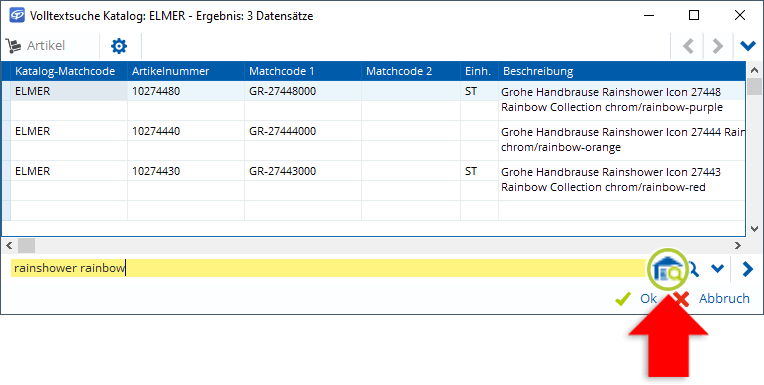Viewport: 764px width, 385px height.
Task: Click the app logo icon in the title bar
Action: point(17,16)
